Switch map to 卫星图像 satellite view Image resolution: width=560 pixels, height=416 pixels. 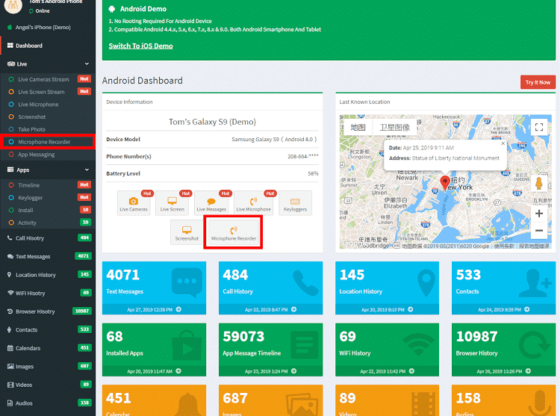click(394, 127)
